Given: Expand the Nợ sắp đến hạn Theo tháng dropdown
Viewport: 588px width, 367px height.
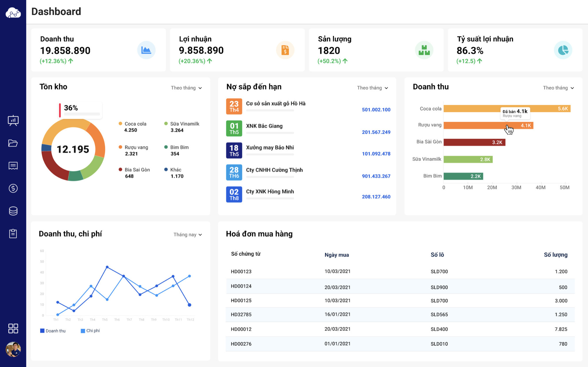Looking at the screenshot, I should click(372, 88).
